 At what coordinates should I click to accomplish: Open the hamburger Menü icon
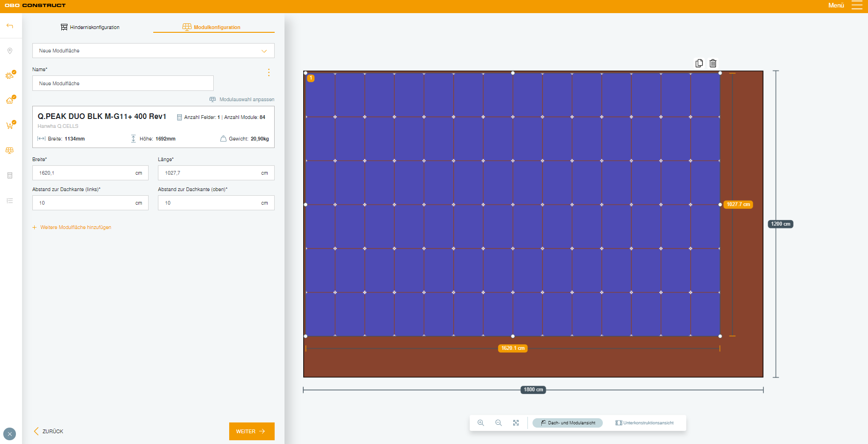(857, 6)
